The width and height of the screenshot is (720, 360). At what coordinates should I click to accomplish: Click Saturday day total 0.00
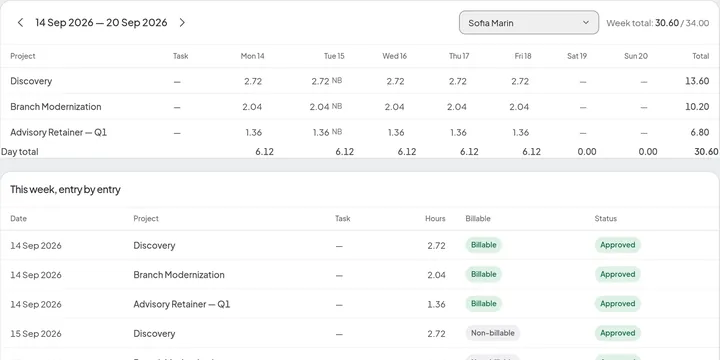pyautogui.click(x=587, y=152)
